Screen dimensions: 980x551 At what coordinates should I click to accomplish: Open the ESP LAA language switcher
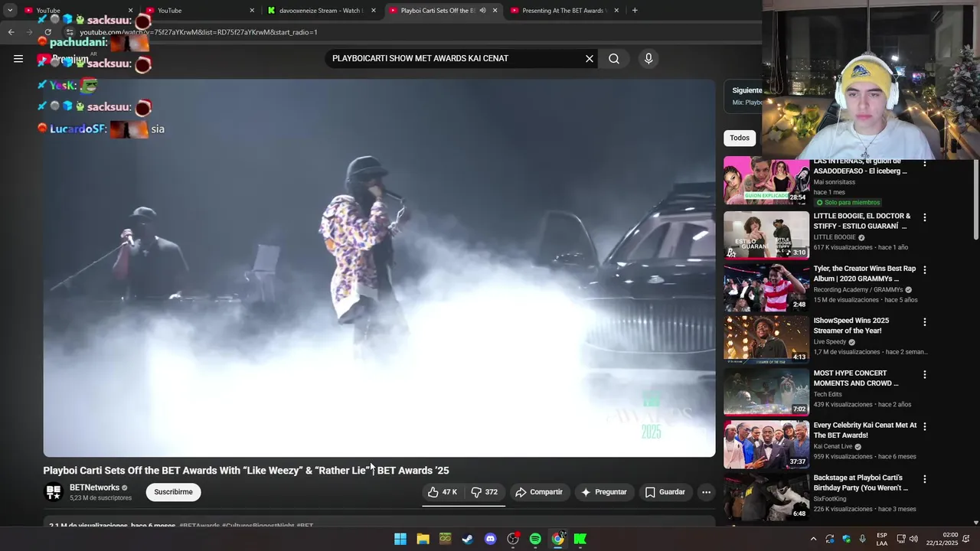coord(882,539)
